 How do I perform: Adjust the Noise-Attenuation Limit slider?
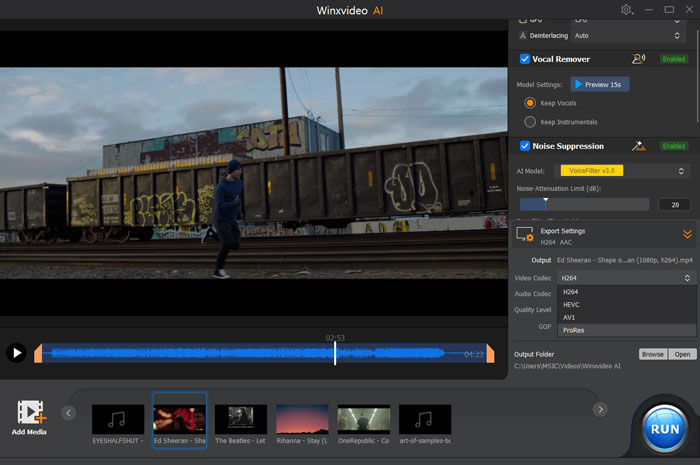coord(584,204)
